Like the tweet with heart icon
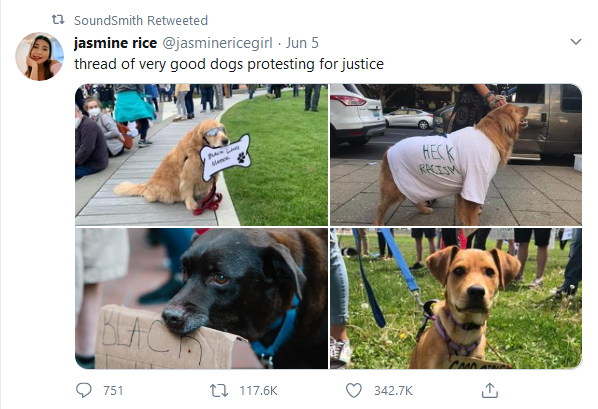Image resolution: width=598 pixels, height=409 pixels. tap(354, 390)
